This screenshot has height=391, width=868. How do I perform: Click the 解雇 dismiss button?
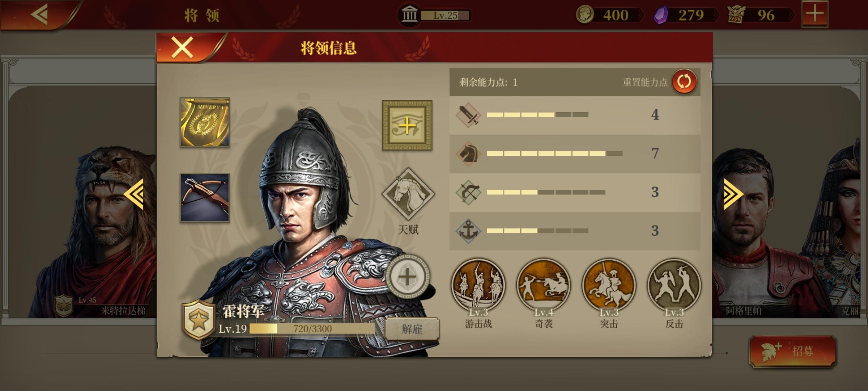pyautogui.click(x=412, y=329)
